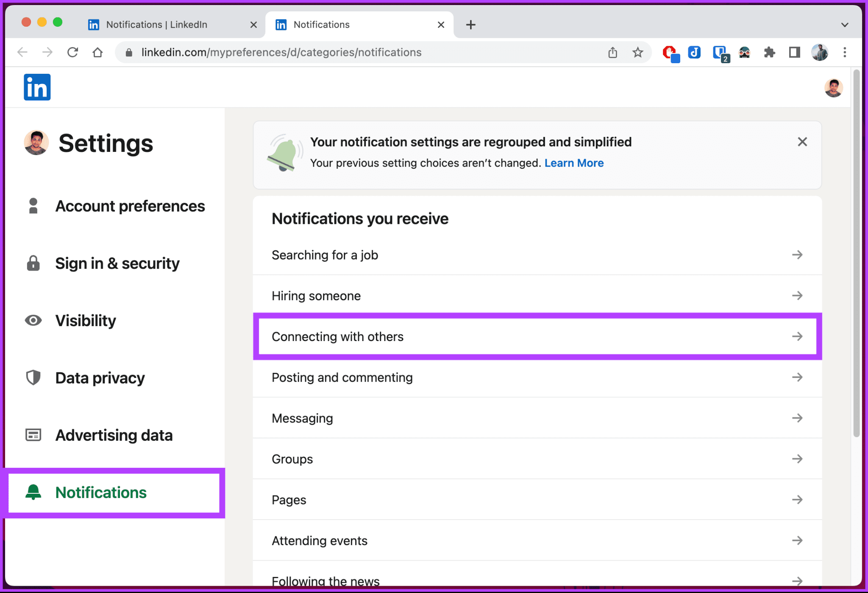
Task: Click the Advertising data card icon
Action: pyautogui.click(x=33, y=434)
